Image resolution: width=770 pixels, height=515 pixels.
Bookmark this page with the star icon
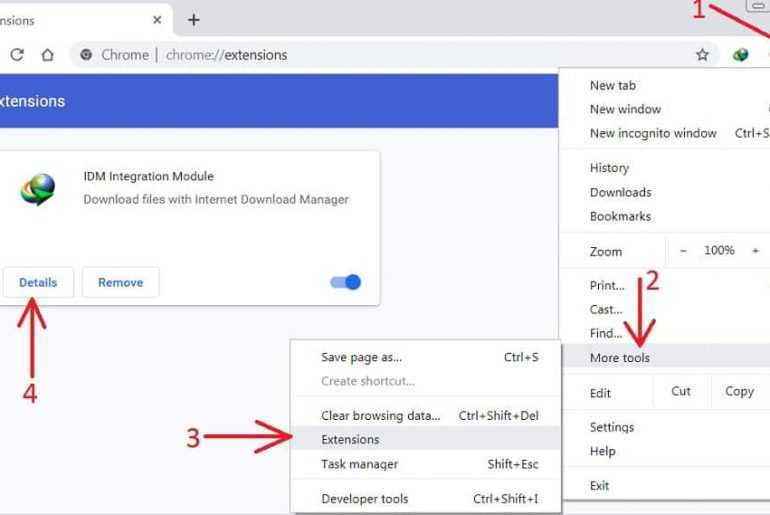702,54
